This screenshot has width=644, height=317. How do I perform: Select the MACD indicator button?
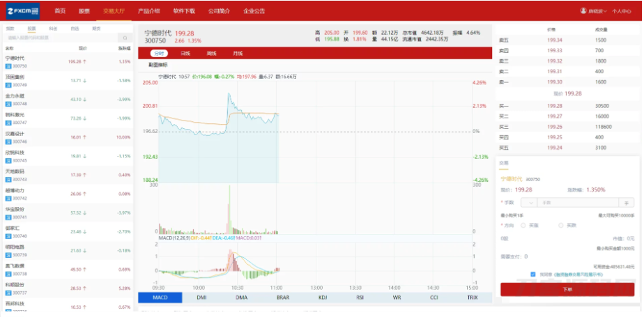click(x=160, y=297)
